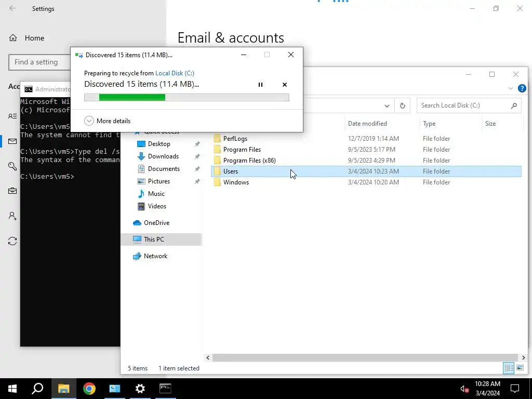Open Access work or school icon
The image size is (532, 399).
click(x=12, y=191)
